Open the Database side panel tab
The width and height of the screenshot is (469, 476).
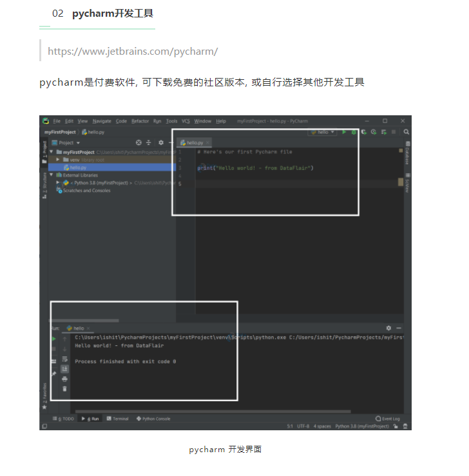408,153
